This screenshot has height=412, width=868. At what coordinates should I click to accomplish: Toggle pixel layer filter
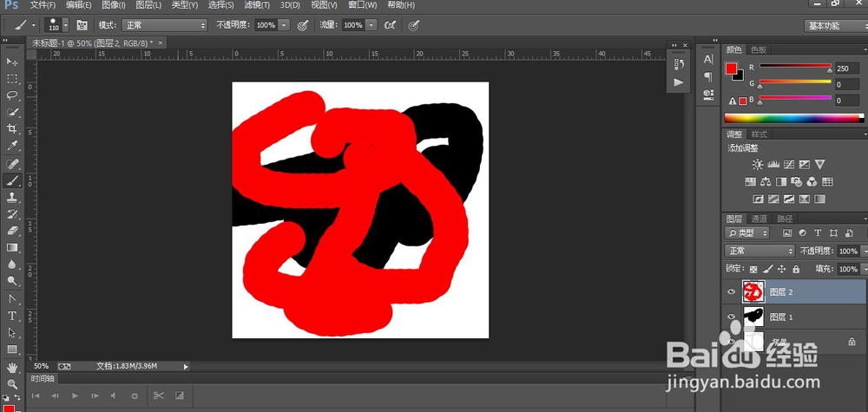(787, 232)
